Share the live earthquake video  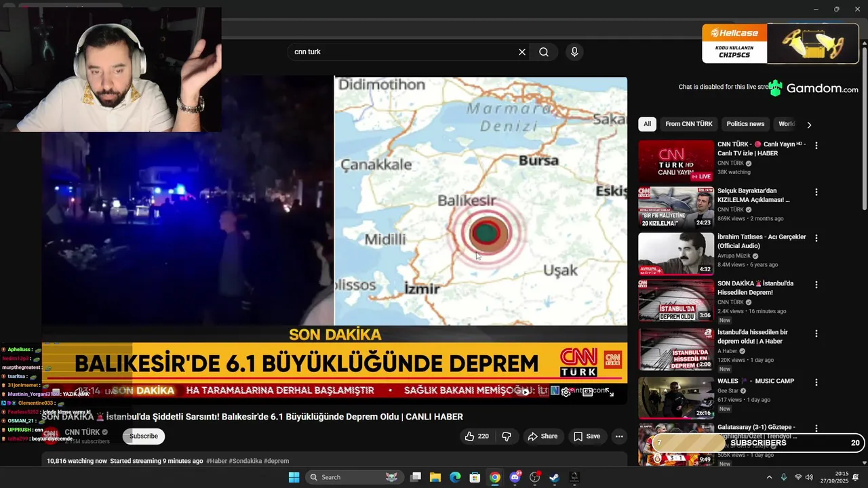[x=542, y=436]
